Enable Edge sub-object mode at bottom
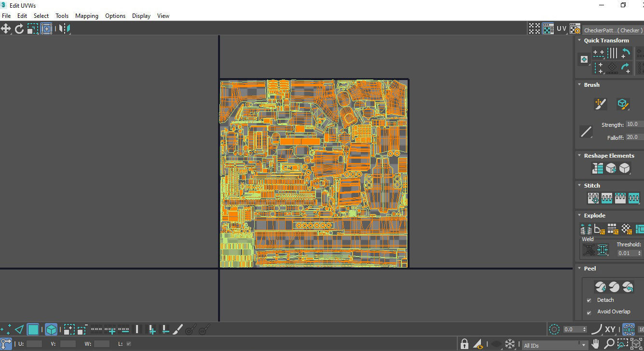Viewport: 644px width, 351px height. pyautogui.click(x=19, y=330)
